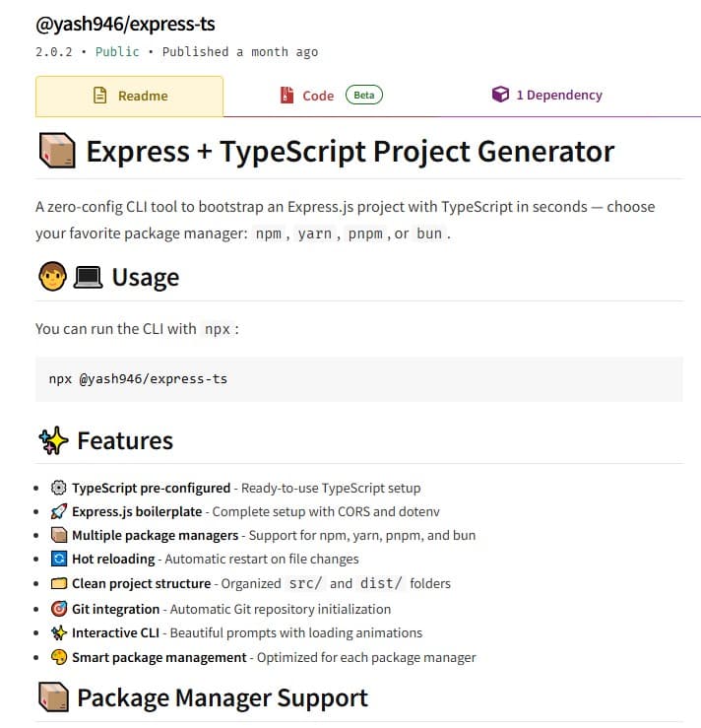Switch to the Code tab
The width and height of the screenshot is (701, 728).
(x=317, y=96)
